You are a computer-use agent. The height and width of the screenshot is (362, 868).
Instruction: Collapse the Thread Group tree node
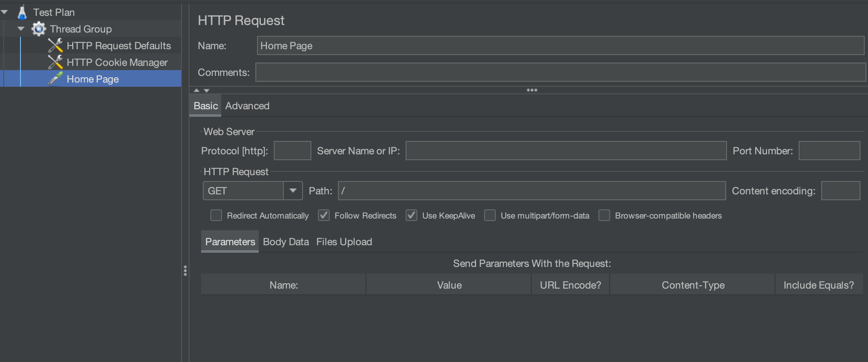[x=21, y=29]
